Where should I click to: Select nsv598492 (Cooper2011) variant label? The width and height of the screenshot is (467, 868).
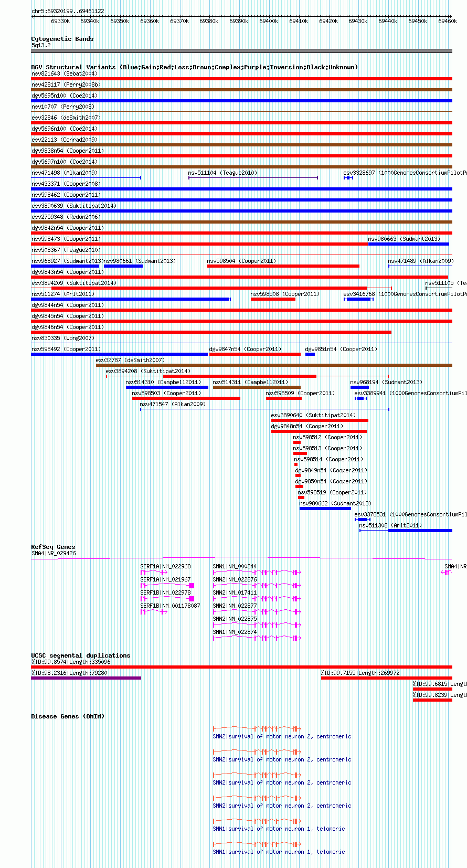tap(66, 349)
